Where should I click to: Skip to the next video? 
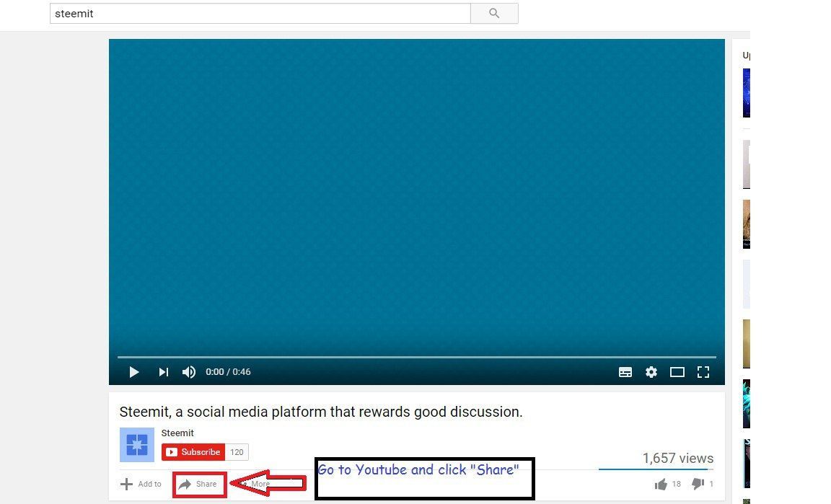click(163, 372)
